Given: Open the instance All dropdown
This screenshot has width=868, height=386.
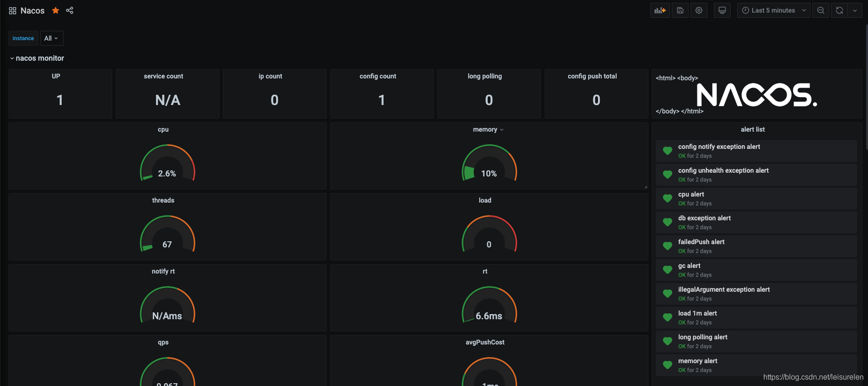Looking at the screenshot, I should click(51, 38).
